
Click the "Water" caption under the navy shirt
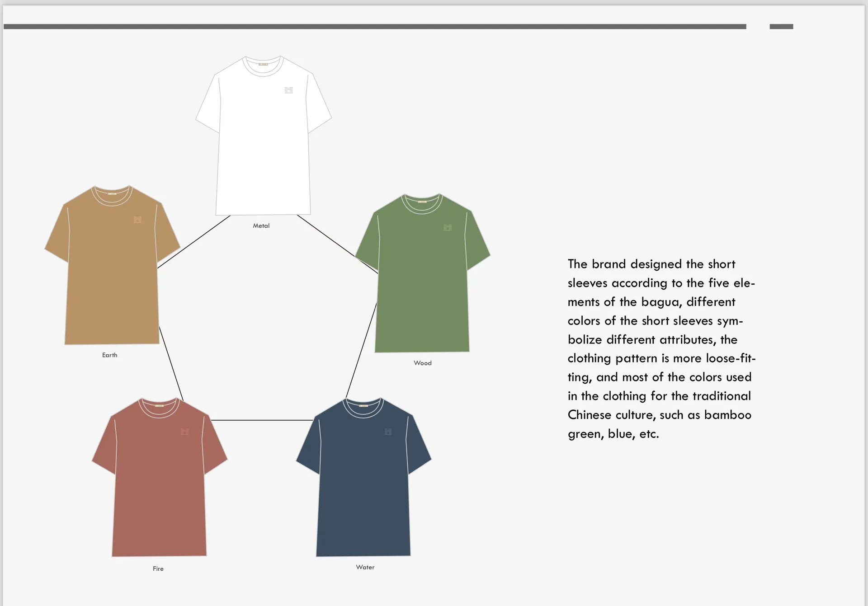tap(365, 567)
